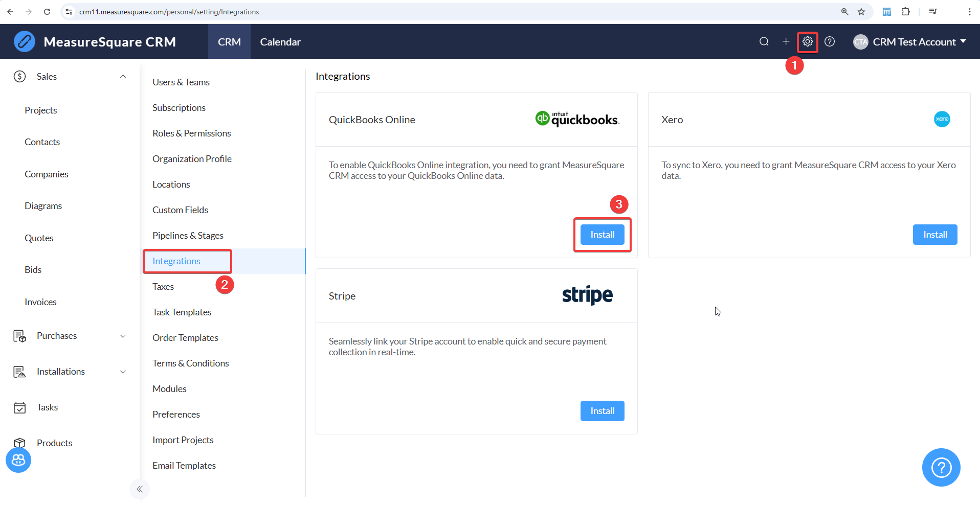Click the QuickBooks logo
Image resolution: width=980 pixels, height=506 pixels.
(x=577, y=119)
